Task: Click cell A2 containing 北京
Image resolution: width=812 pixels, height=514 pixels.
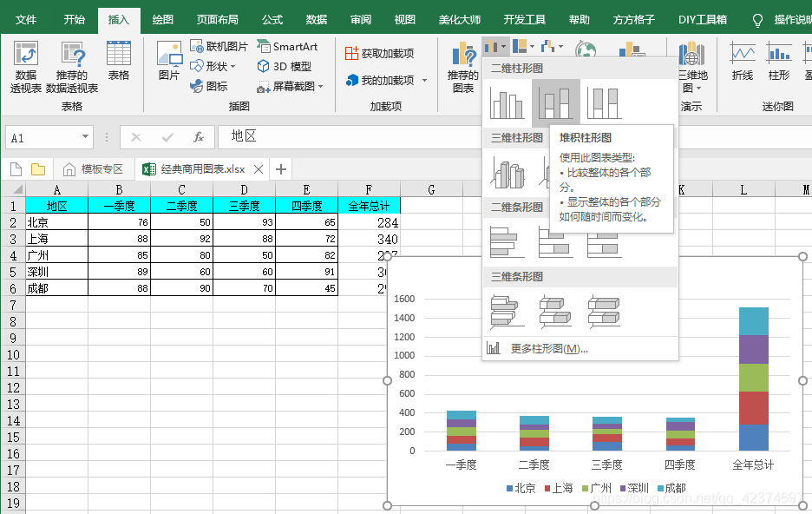Action: 57,222
